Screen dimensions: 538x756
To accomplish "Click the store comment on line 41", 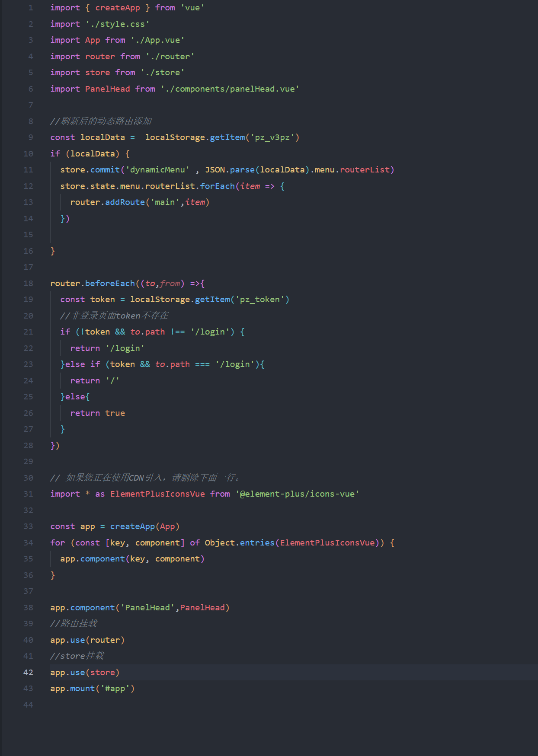I will click(x=77, y=656).
